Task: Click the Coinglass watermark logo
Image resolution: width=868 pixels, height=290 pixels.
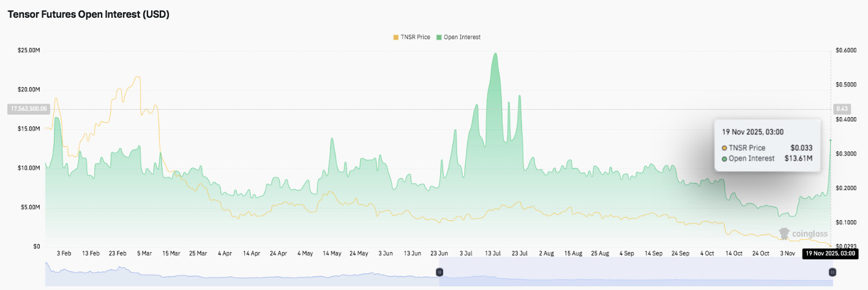Action: 803,234
